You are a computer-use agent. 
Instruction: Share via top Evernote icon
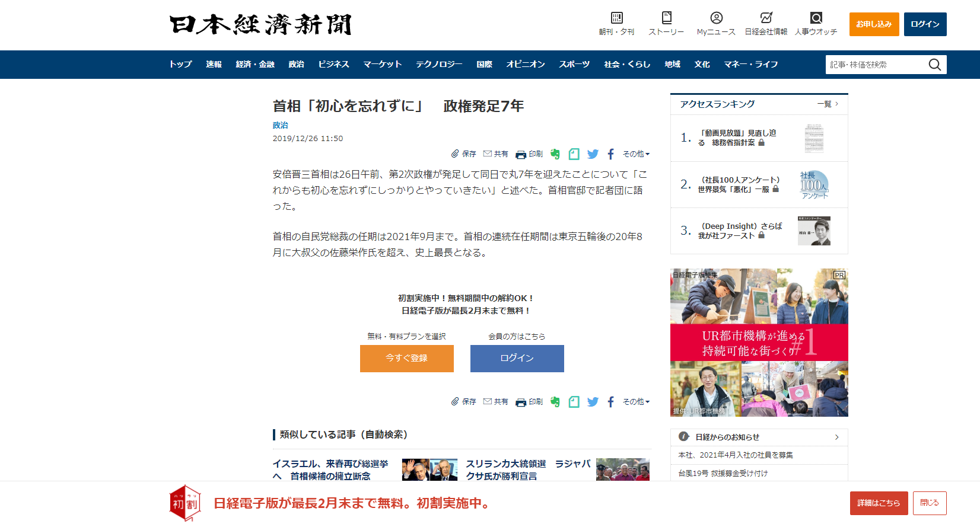click(x=555, y=154)
